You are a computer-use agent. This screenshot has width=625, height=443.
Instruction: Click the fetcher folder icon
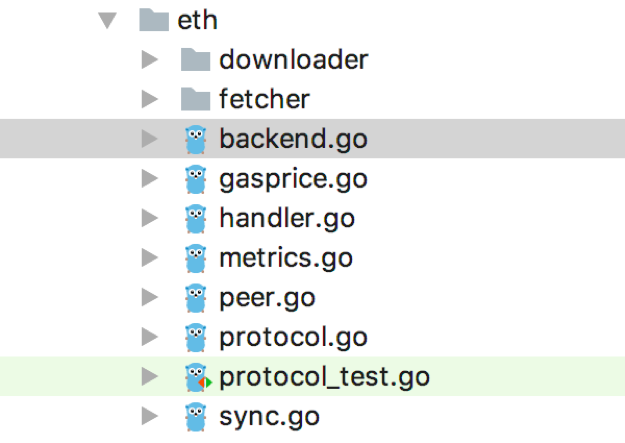pos(195,99)
